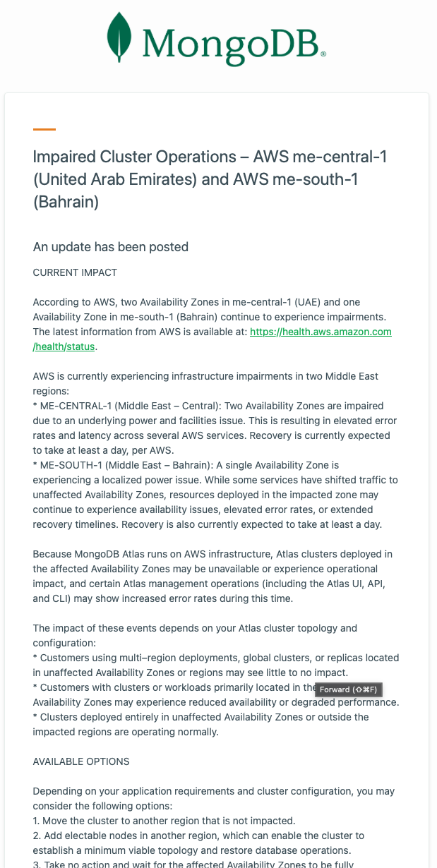The height and width of the screenshot is (868, 437).
Task: Click the multi-region deployments bullet point
Action: point(212,665)
